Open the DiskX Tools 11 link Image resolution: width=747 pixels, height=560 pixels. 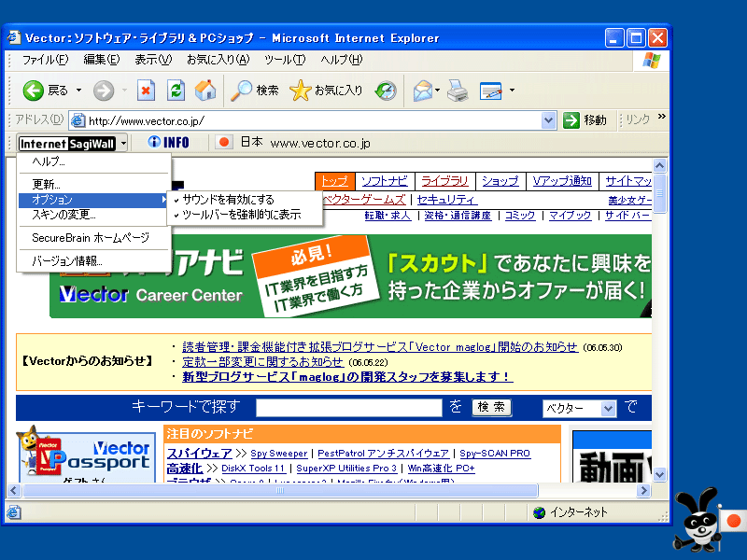point(253,469)
